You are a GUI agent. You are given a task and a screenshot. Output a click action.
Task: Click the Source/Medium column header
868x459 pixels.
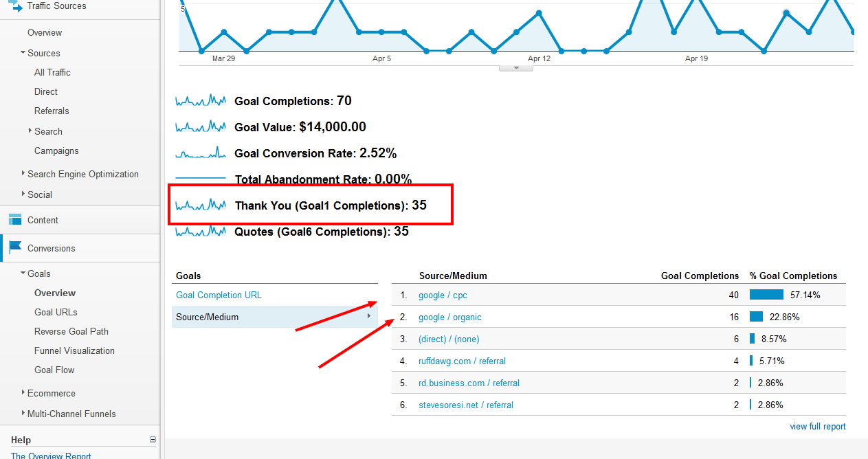[x=453, y=276]
